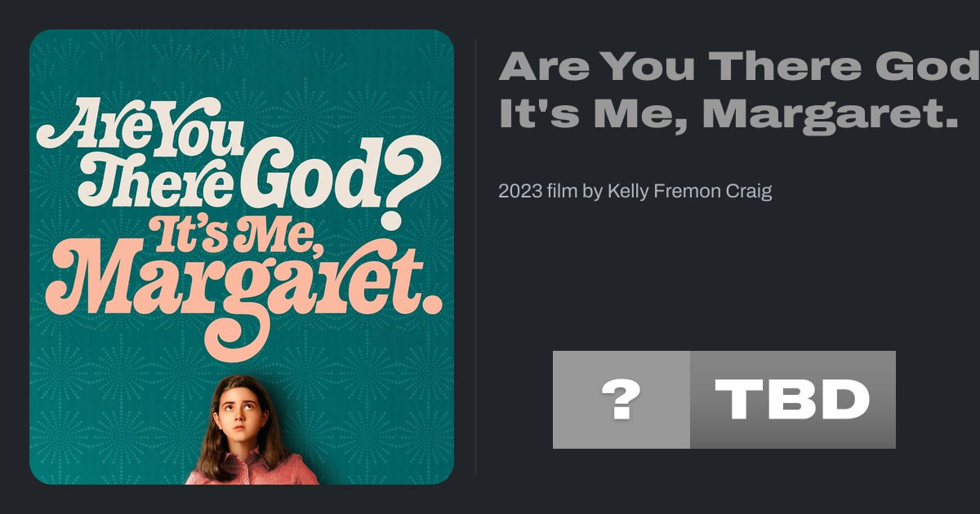Click the "2023 film" text
The height and width of the screenshot is (514, 980).
537,192
